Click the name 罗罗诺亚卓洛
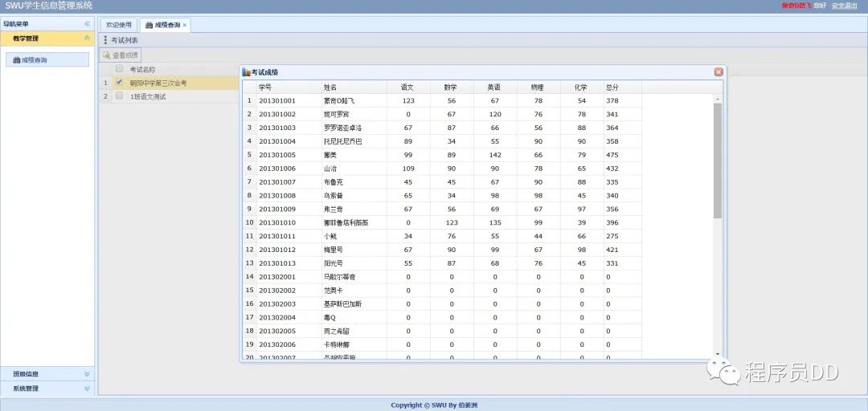 pyautogui.click(x=342, y=128)
